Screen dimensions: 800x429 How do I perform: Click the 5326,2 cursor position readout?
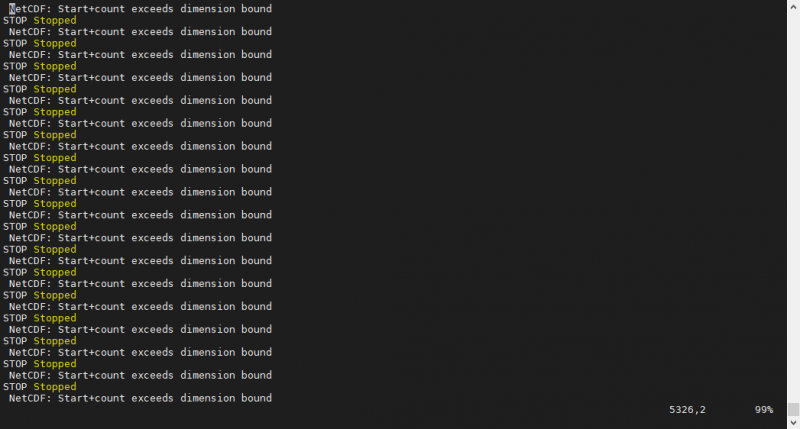coord(687,410)
